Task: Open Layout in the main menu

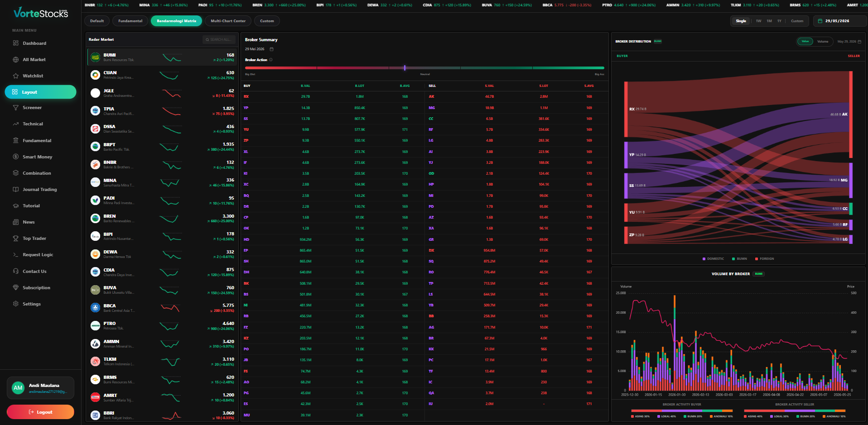Action: [40, 92]
